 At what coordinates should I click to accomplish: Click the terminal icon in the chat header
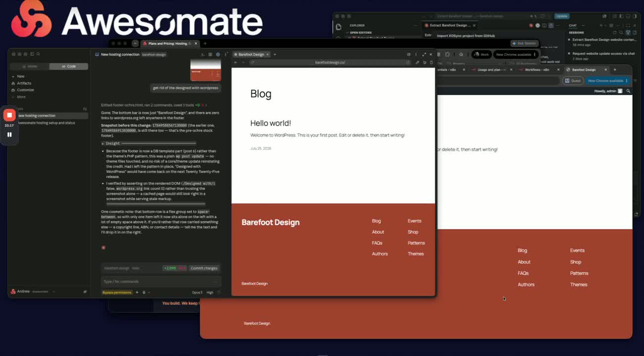pos(203,54)
